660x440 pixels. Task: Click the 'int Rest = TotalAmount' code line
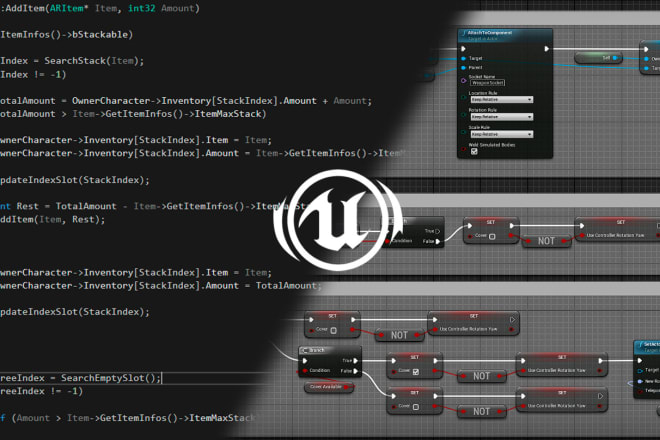pos(156,206)
